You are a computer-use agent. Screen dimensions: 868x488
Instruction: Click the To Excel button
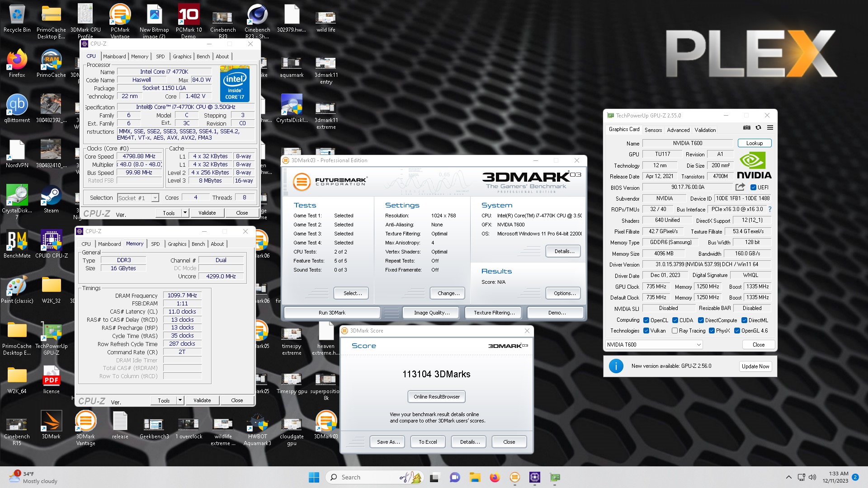pos(428,442)
